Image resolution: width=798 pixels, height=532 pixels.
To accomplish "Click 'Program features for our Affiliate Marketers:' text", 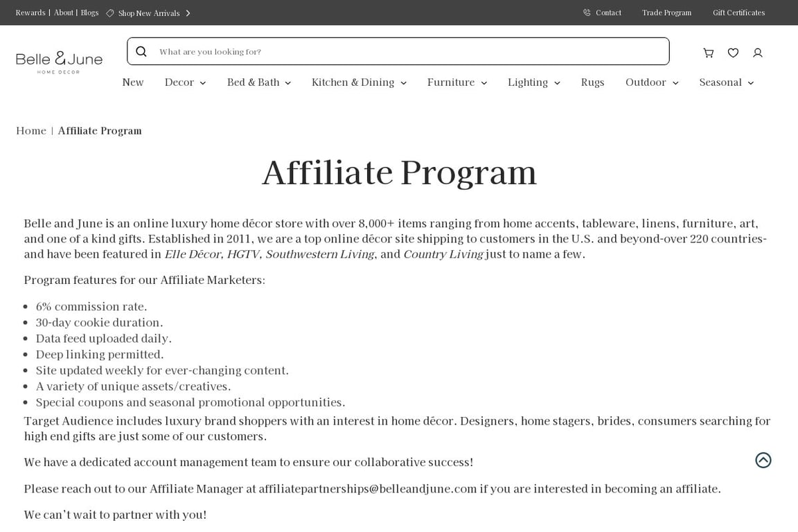I will click(x=145, y=280).
